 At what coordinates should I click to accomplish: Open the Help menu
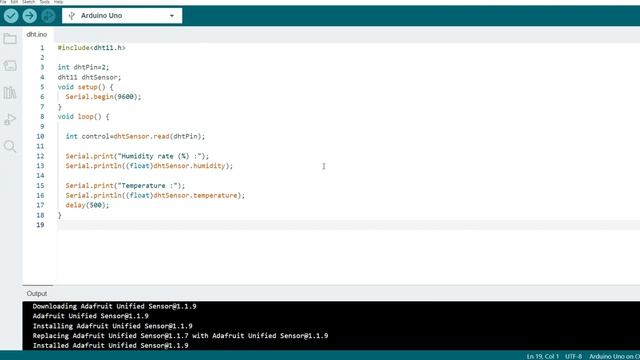[58, 2]
